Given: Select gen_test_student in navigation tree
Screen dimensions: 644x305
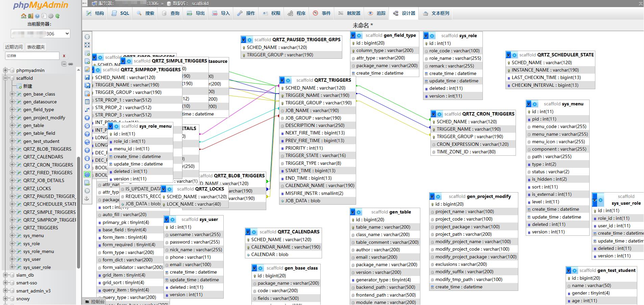Looking at the screenshot, I should (x=41, y=141).
